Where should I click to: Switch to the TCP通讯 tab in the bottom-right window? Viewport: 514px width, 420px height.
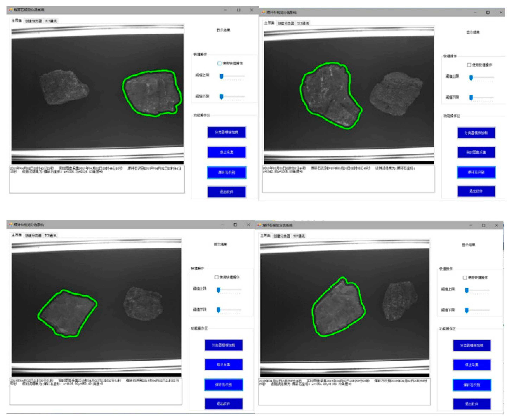point(299,236)
